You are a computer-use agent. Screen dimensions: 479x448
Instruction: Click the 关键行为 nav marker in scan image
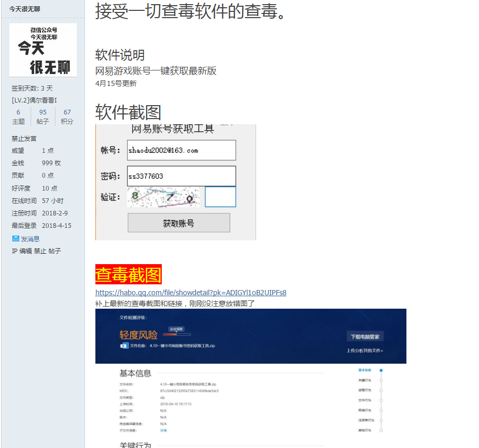[x=381, y=380]
